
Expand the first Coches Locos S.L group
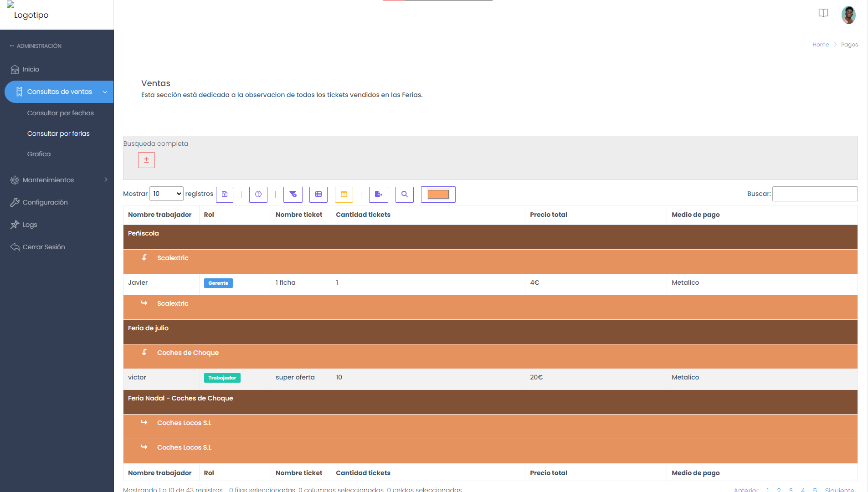[x=144, y=423]
